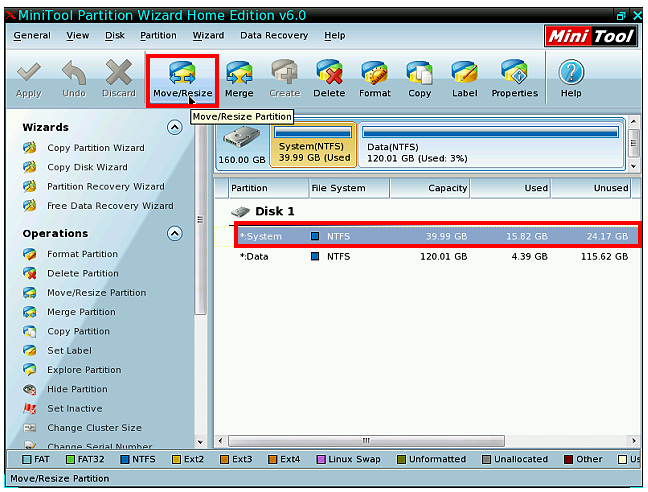Click the Linux Swap legend color swatch
This screenshot has height=492, width=648.
pos(321,459)
